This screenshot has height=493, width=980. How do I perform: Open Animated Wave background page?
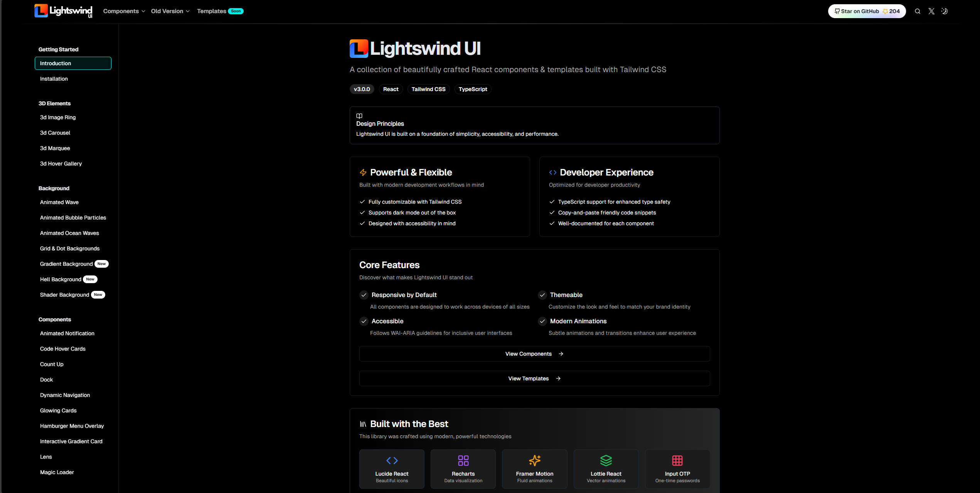[59, 202]
